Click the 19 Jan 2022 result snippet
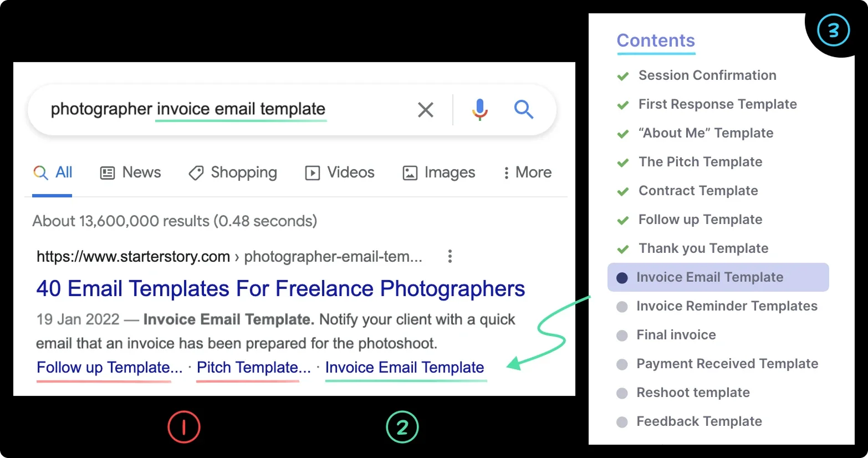 pyautogui.click(x=276, y=331)
